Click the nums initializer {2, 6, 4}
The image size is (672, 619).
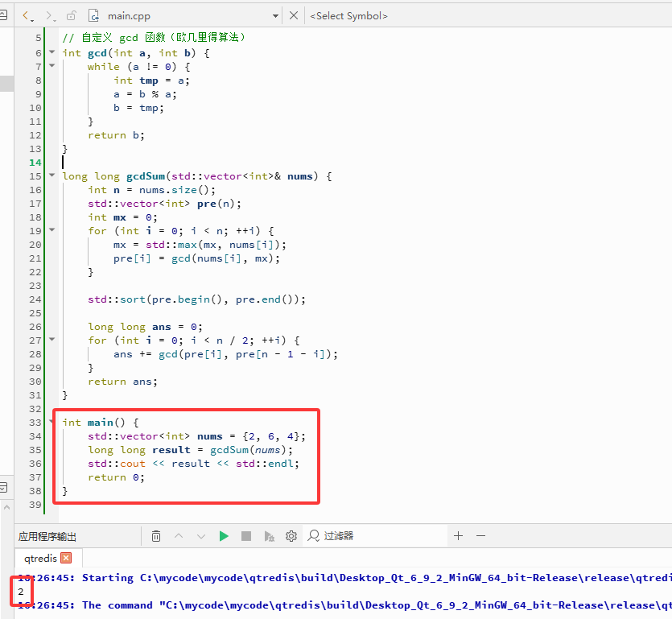271,436
